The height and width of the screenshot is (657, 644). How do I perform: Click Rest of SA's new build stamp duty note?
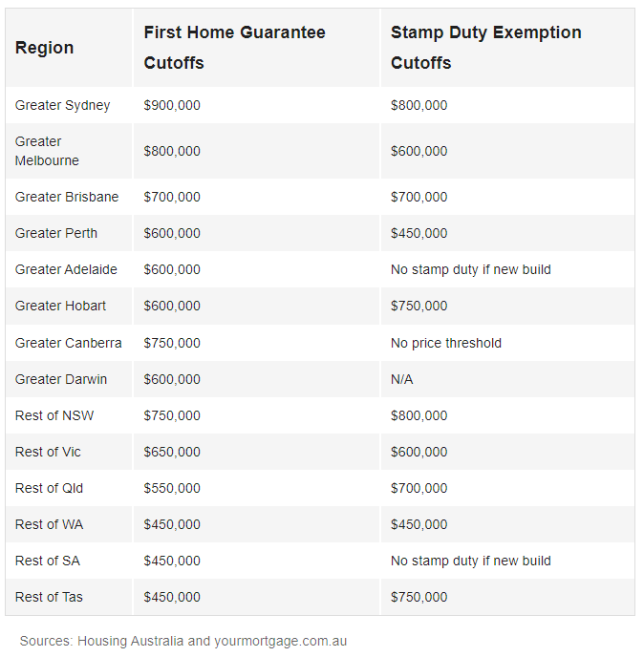point(470,561)
